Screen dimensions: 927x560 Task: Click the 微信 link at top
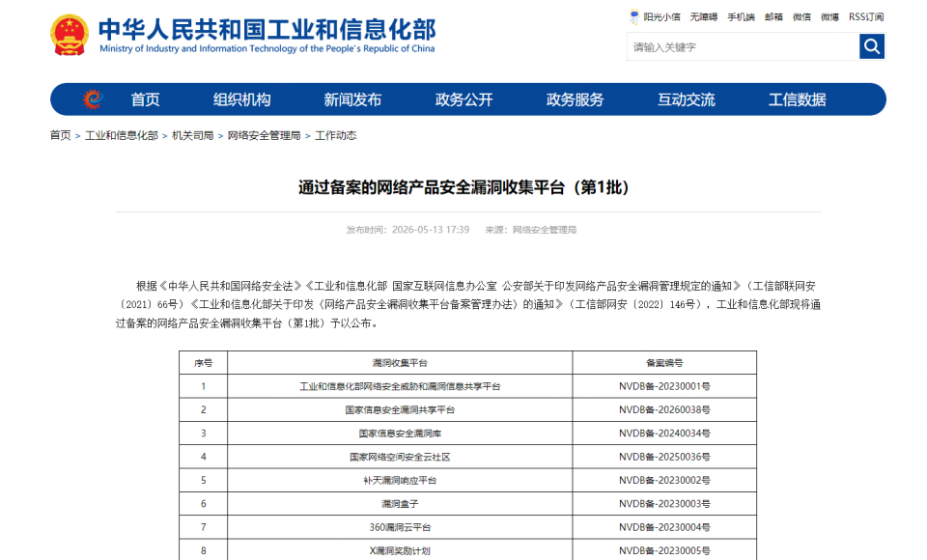(801, 17)
